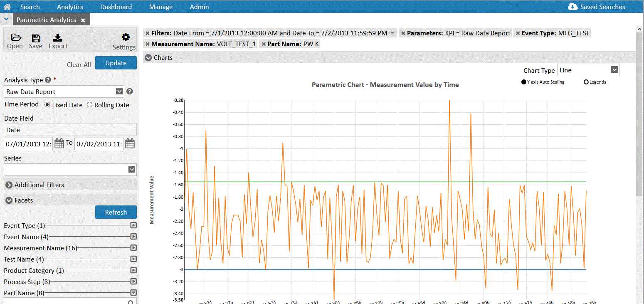644x304 pixels.
Task: Expand the Event Name (4) facet
Action: [133, 237]
